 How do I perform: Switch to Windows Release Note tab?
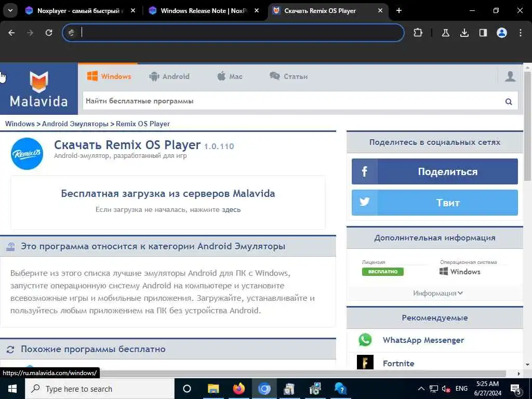pyautogui.click(x=204, y=11)
